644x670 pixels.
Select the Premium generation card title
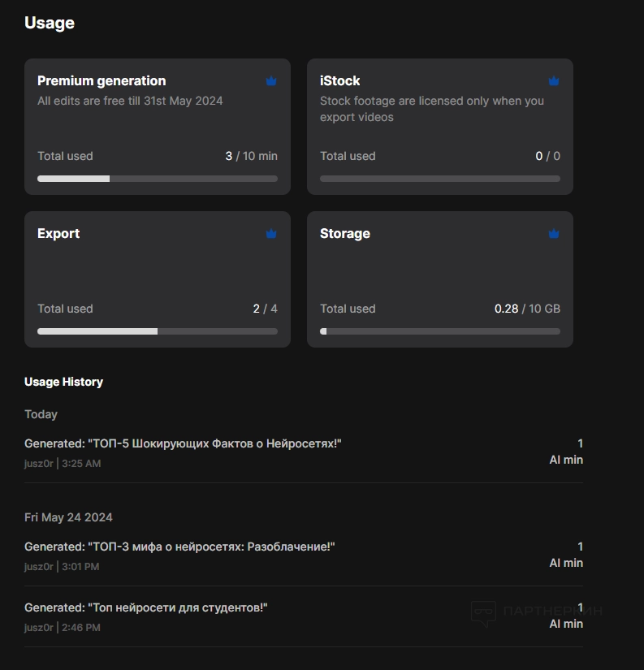102,81
